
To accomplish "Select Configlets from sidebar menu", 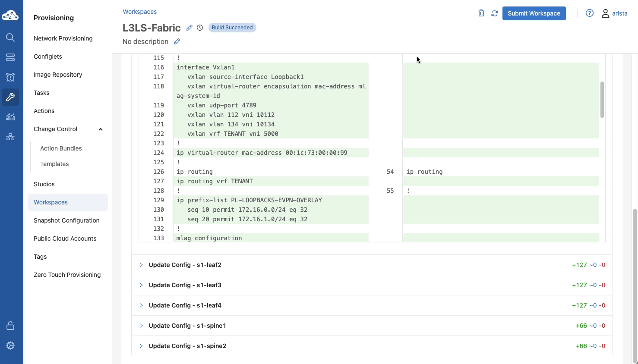I will tap(48, 56).
